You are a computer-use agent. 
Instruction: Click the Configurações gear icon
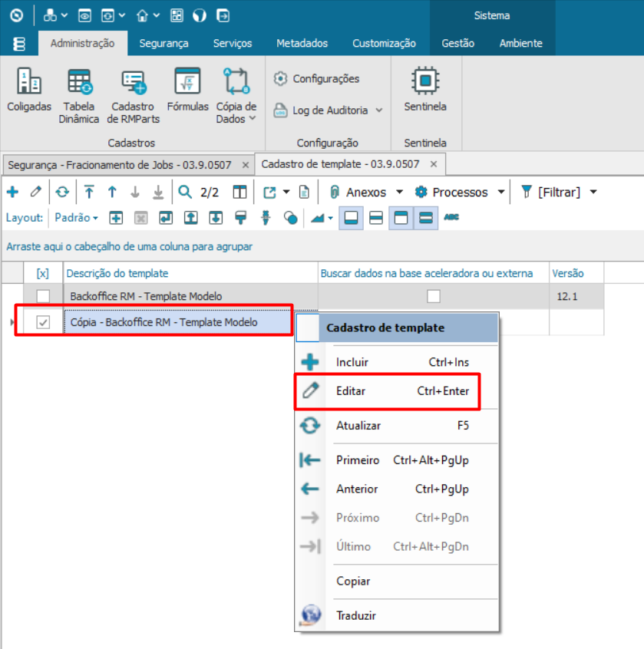pos(281,78)
